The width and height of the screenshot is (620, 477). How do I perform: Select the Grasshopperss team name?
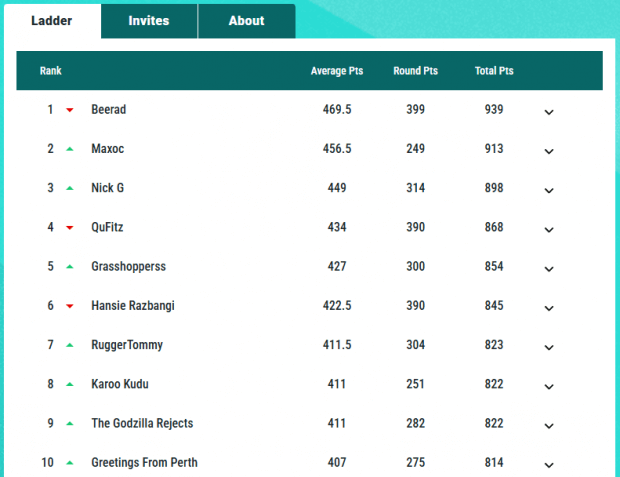click(x=128, y=267)
